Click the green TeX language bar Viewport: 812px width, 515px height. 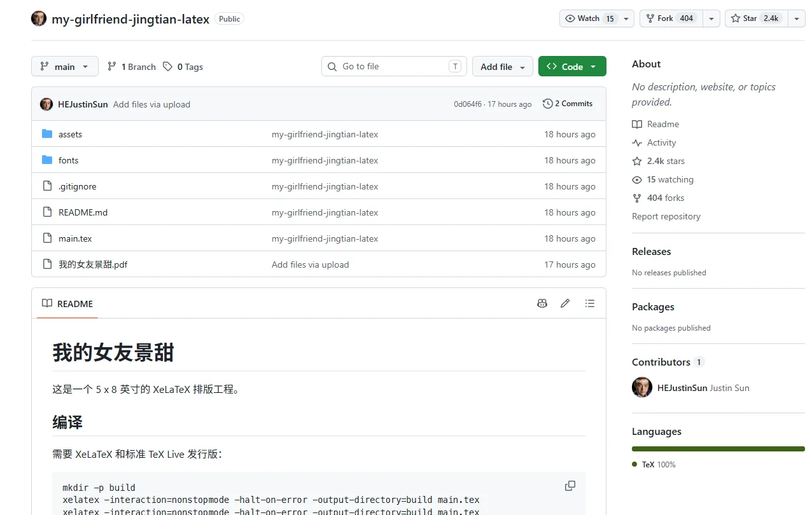(x=718, y=449)
